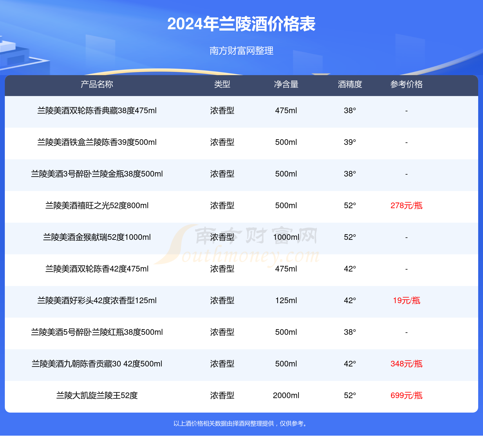Click the 酒精度 column header
This screenshot has width=483, height=448.
[x=350, y=84]
